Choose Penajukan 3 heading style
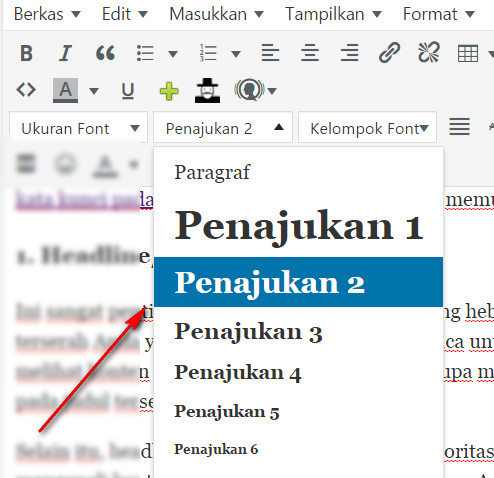Image resolution: width=494 pixels, height=478 pixels. (298, 332)
